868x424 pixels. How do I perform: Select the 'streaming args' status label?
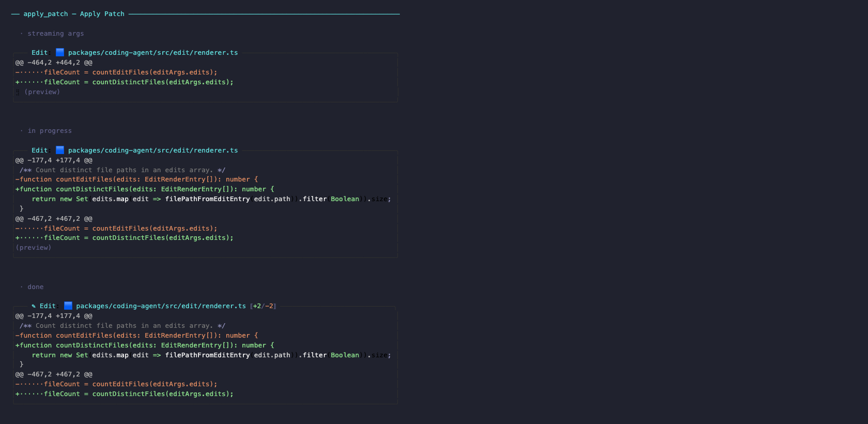coord(56,34)
